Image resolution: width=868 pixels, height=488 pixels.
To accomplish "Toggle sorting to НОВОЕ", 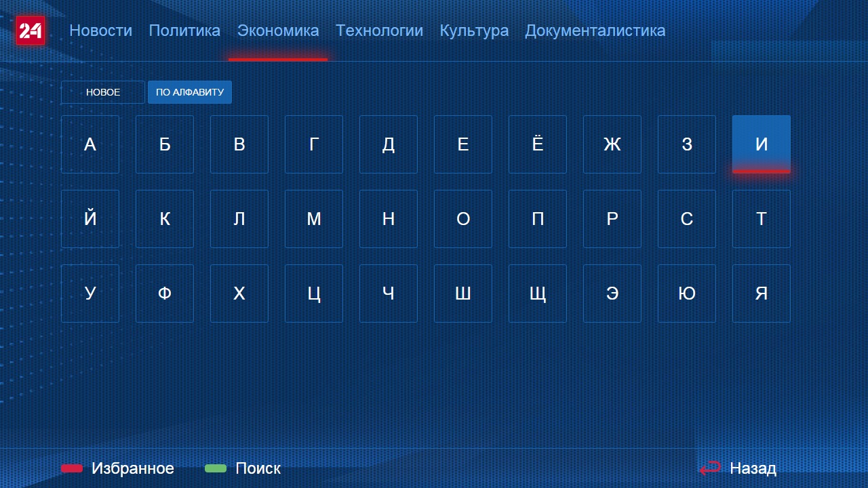I will coord(103,92).
